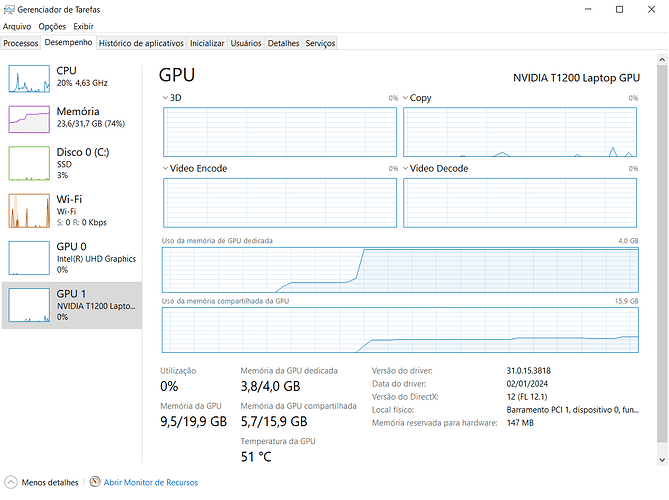Click the Barramento PCI 1 location text
The height and width of the screenshot is (500, 669).
(x=573, y=410)
